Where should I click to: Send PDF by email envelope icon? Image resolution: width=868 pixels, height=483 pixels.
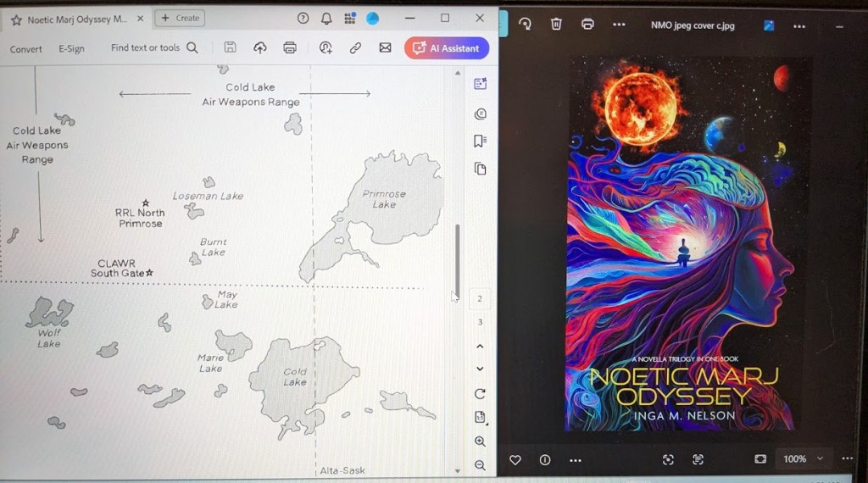[x=385, y=48]
